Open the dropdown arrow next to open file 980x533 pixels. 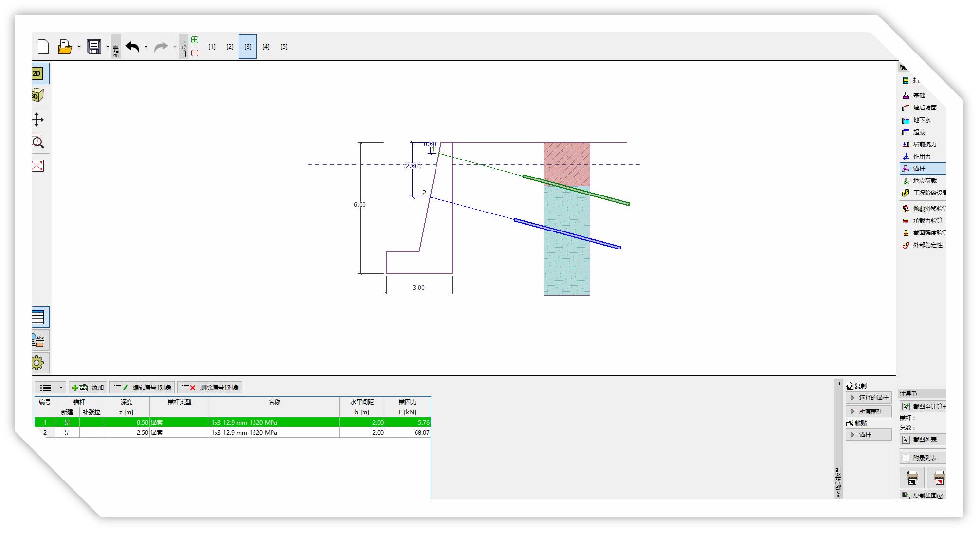pos(79,47)
